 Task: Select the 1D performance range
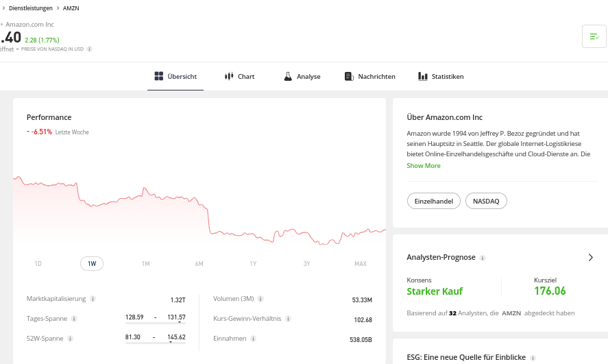click(x=38, y=264)
